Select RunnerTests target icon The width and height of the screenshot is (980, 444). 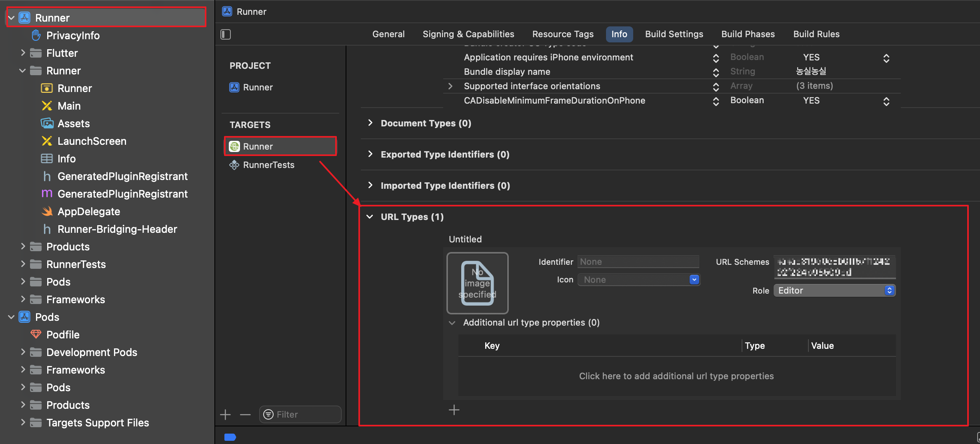click(234, 165)
